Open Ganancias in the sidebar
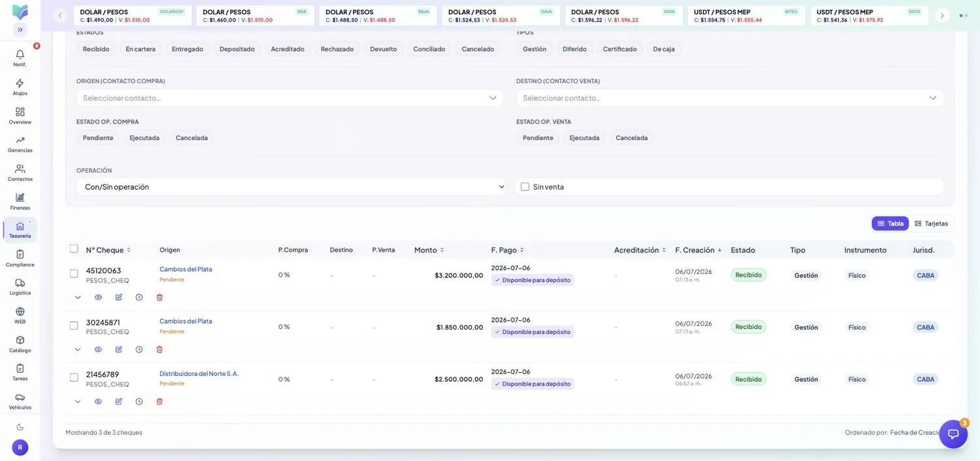This screenshot has height=461, width=980. click(x=20, y=144)
